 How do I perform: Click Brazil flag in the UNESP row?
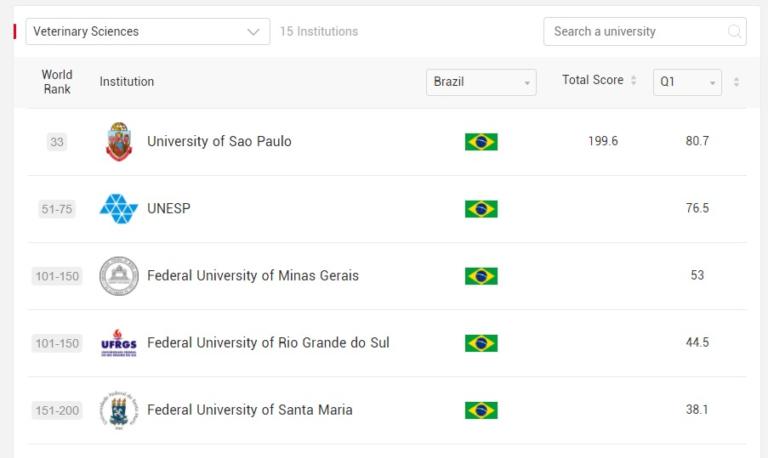[x=481, y=209]
